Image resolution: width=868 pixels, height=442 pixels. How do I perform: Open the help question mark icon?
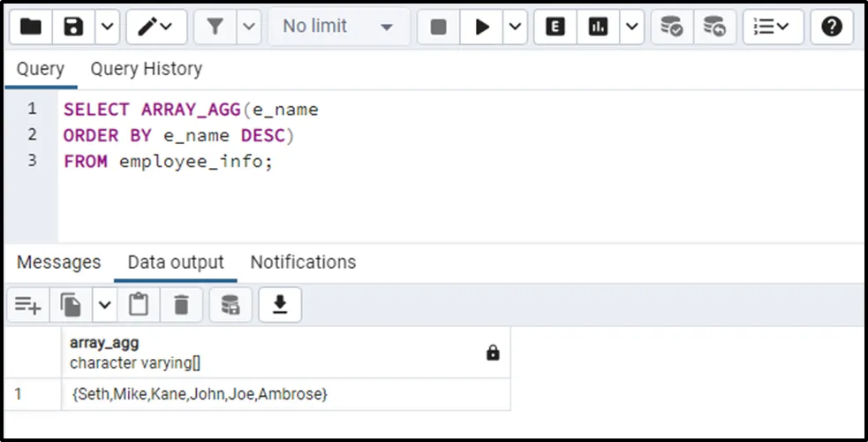832,27
